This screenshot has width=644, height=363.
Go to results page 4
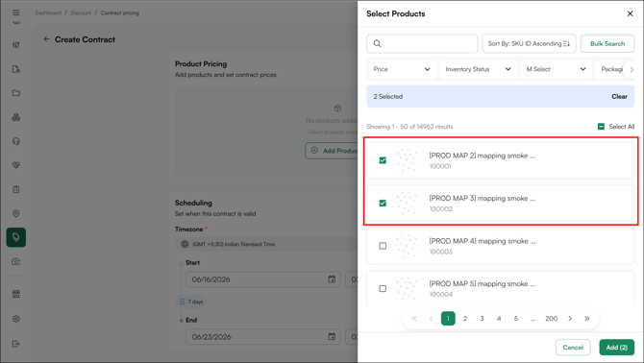499,318
